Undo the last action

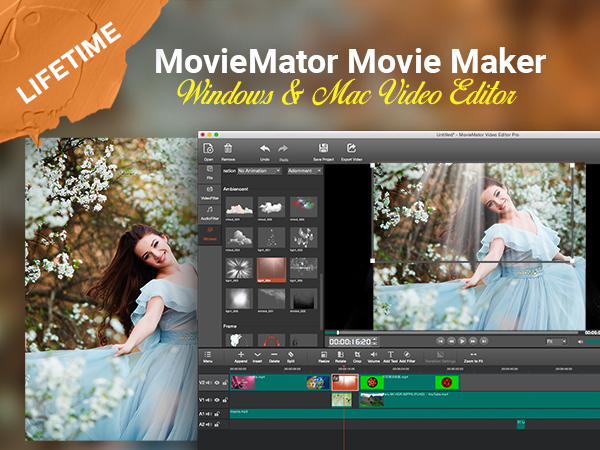pos(265,149)
